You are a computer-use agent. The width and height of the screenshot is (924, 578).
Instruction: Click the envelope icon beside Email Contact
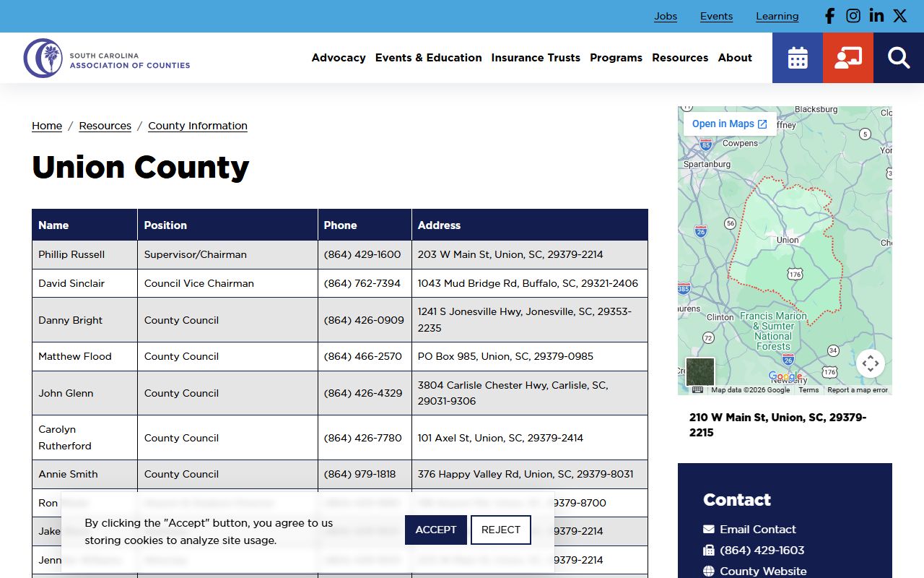click(709, 530)
